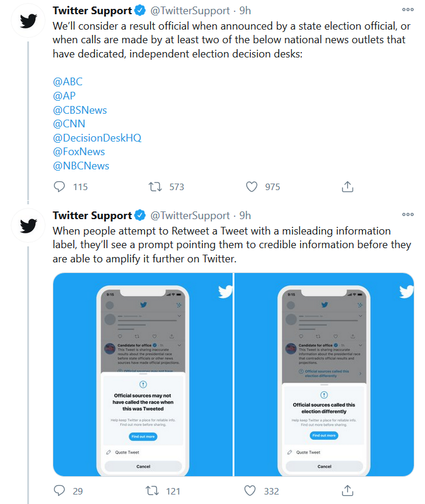425x504 pixels.
Task: Open the @ABC mention link
Action: [x=66, y=81]
